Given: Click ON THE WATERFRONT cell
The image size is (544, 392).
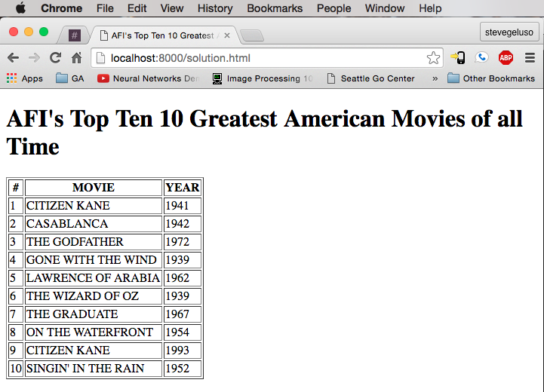Looking at the screenshot, I should tap(94, 332).
